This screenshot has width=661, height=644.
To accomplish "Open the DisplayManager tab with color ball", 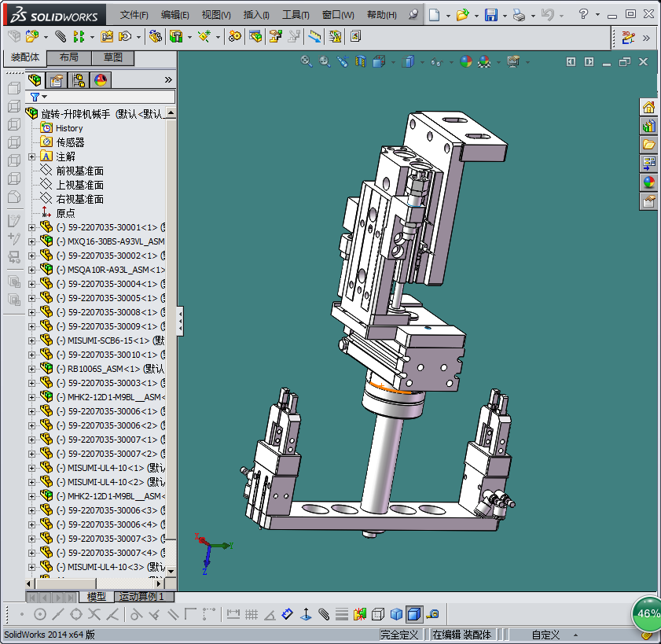I will tap(100, 80).
